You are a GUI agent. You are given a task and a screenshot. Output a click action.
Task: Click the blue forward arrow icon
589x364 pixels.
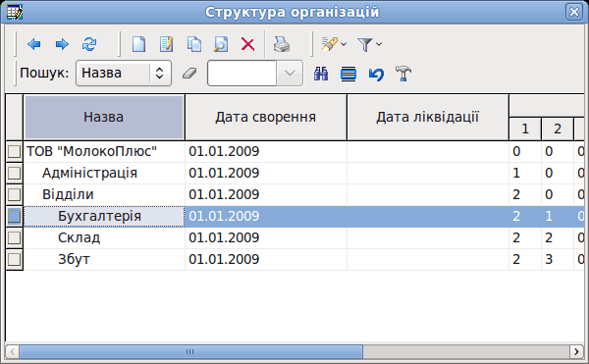tap(62, 44)
